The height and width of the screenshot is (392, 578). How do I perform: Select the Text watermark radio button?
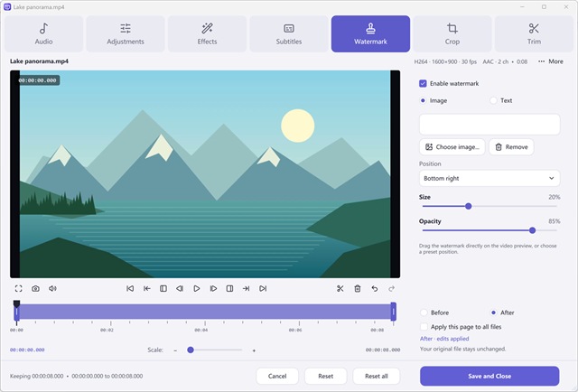tap(493, 100)
